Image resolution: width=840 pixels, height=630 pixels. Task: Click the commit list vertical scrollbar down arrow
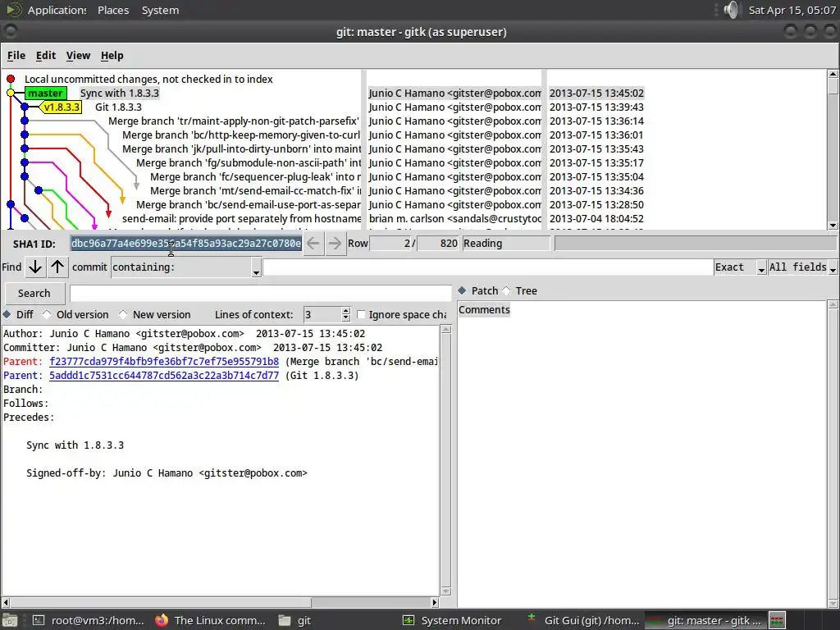click(x=833, y=226)
